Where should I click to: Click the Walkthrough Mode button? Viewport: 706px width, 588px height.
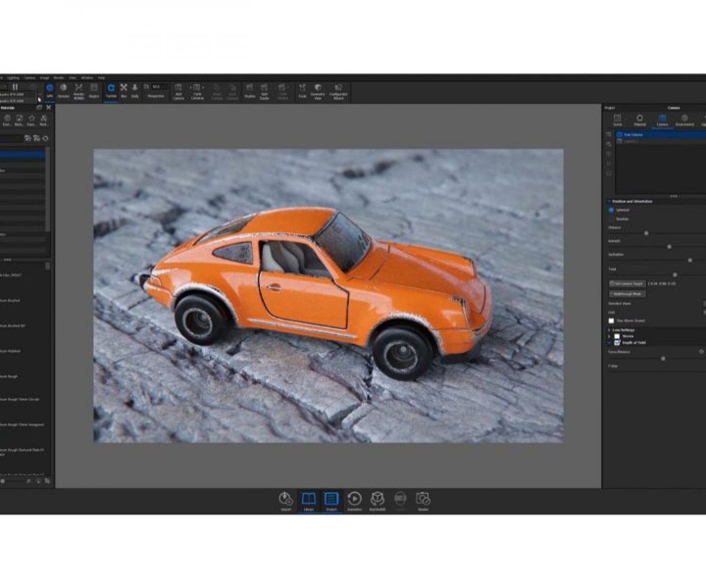[627, 294]
